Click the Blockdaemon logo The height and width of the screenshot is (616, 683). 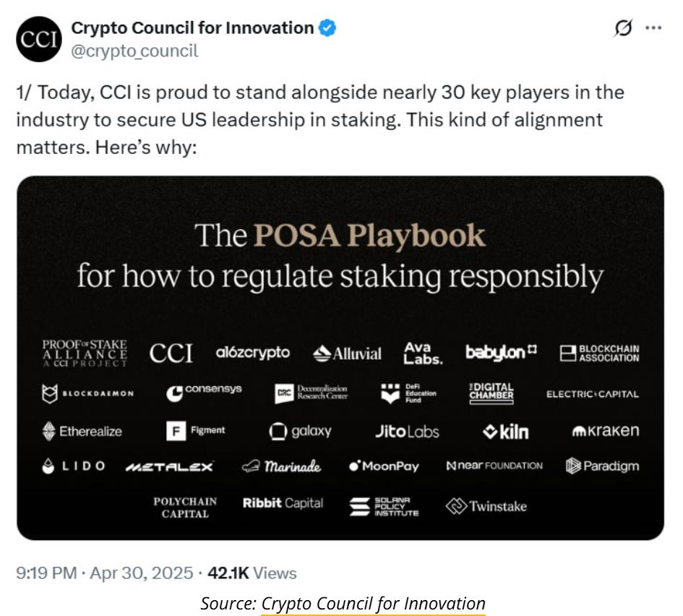click(x=87, y=394)
